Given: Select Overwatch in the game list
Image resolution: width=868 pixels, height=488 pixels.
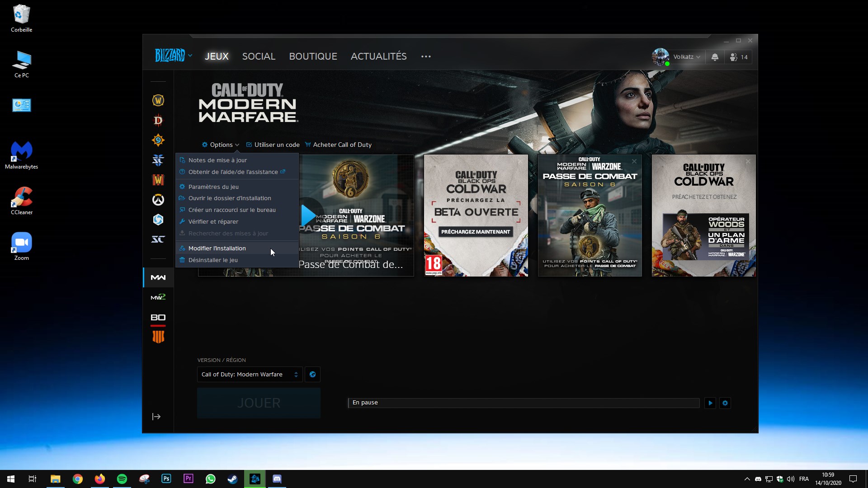Looking at the screenshot, I should [x=158, y=200].
